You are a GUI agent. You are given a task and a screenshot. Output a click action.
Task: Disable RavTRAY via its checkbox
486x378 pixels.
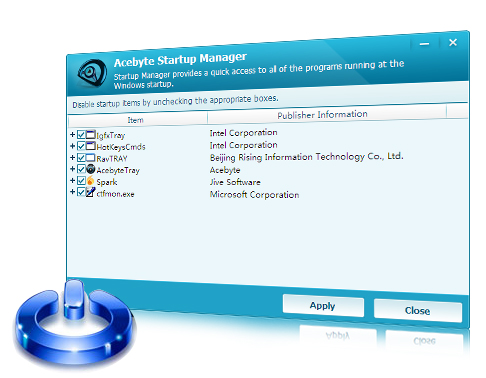[81, 157]
